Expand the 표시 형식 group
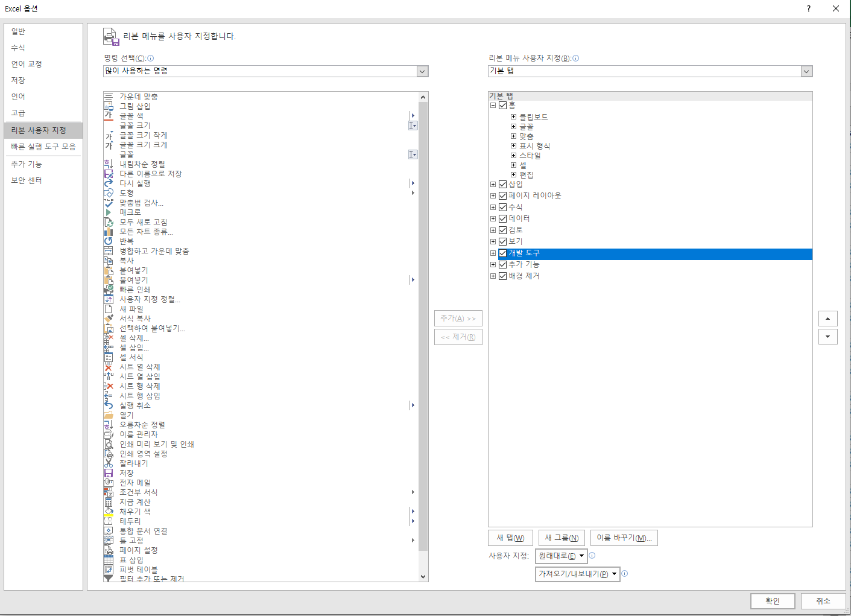Image resolution: width=851 pixels, height=616 pixels. (513, 146)
